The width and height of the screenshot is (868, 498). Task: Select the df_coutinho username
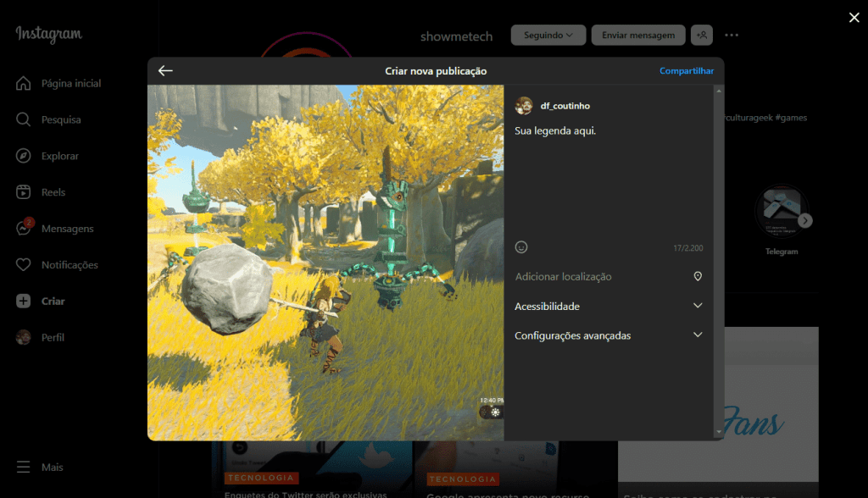click(x=565, y=106)
